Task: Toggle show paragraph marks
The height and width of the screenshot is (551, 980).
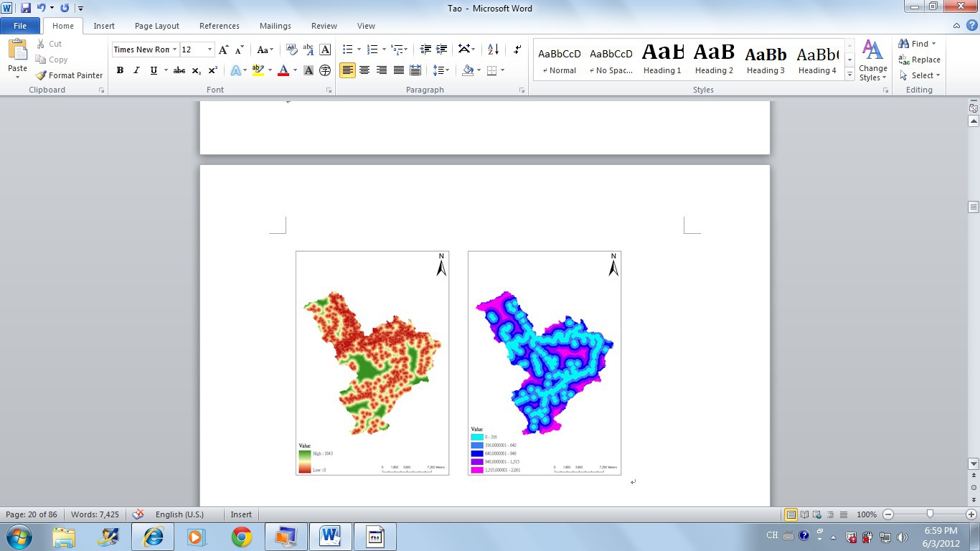Action: tap(517, 50)
